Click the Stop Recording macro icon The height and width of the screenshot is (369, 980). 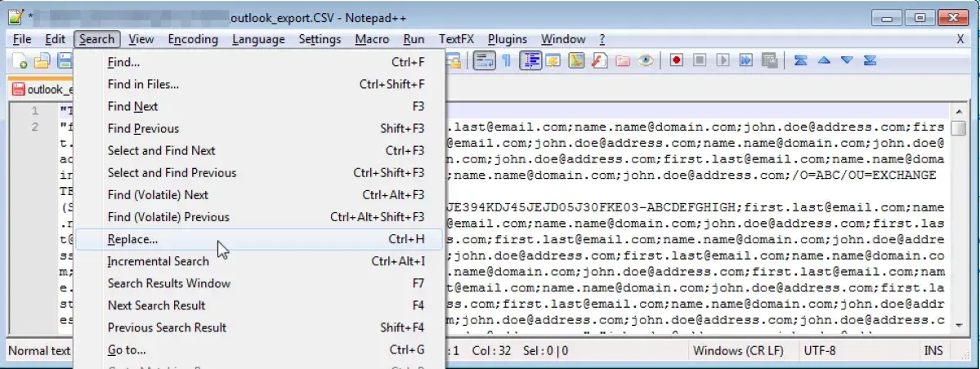(700, 60)
